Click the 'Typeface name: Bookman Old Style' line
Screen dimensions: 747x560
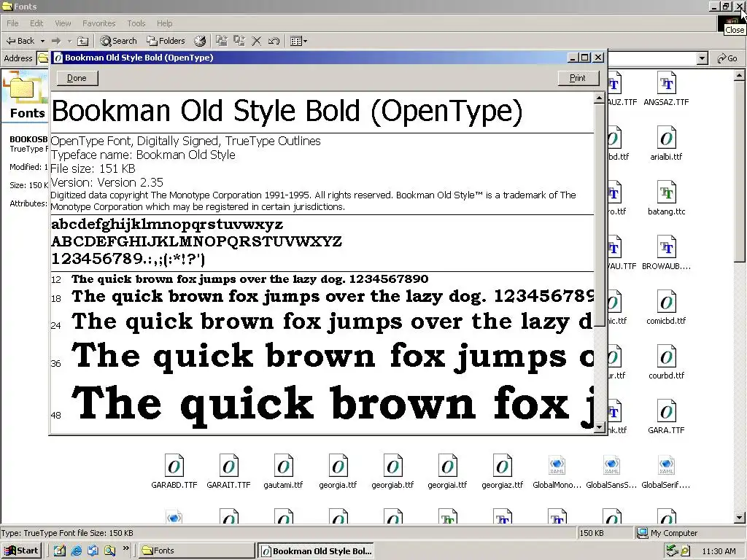(x=143, y=155)
